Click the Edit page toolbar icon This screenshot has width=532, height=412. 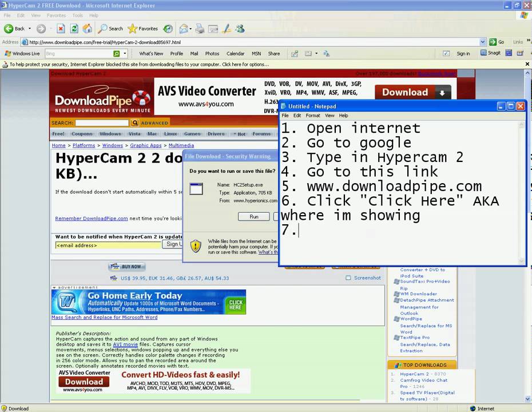pyautogui.click(x=213, y=29)
